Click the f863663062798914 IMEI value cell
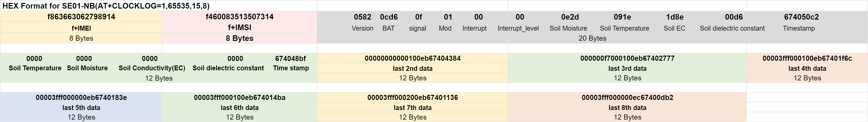The width and height of the screenshot is (868, 122). 81,17
